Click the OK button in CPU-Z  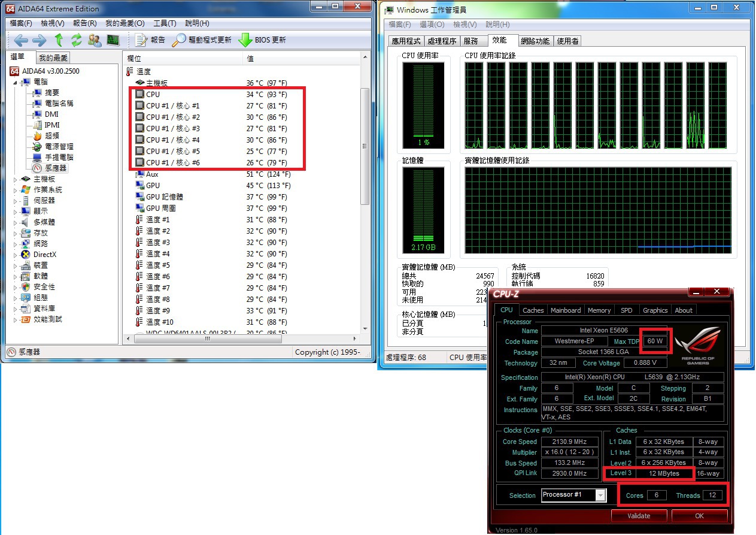click(700, 516)
